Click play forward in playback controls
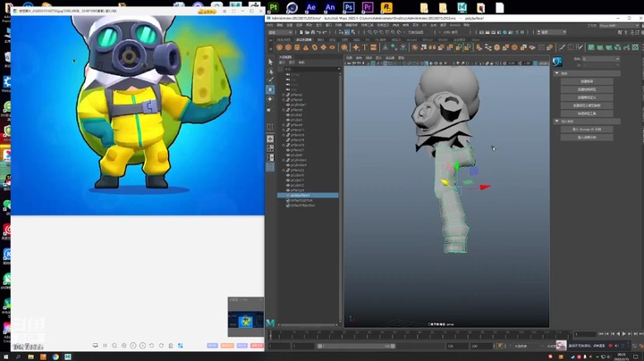This screenshot has height=361, width=644. (624, 334)
